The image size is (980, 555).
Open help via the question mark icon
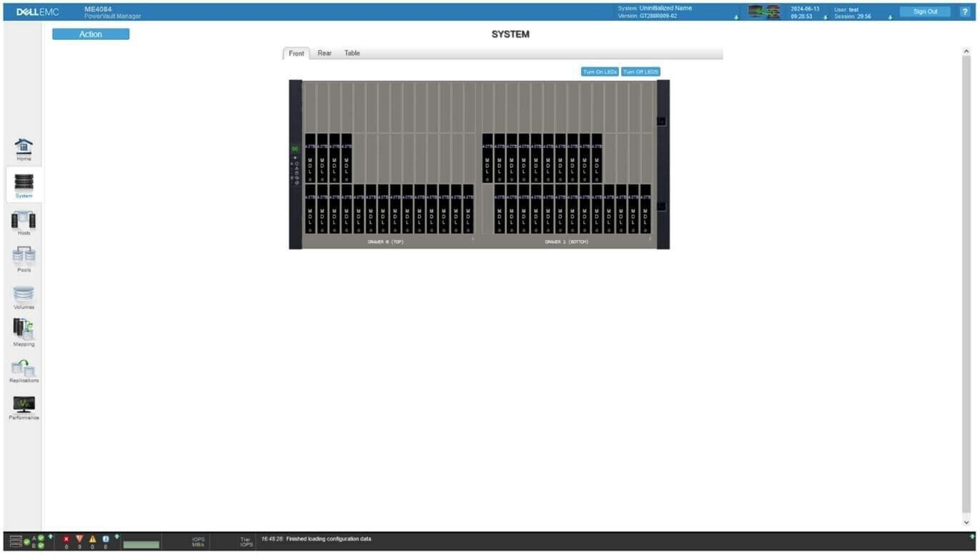964,11
